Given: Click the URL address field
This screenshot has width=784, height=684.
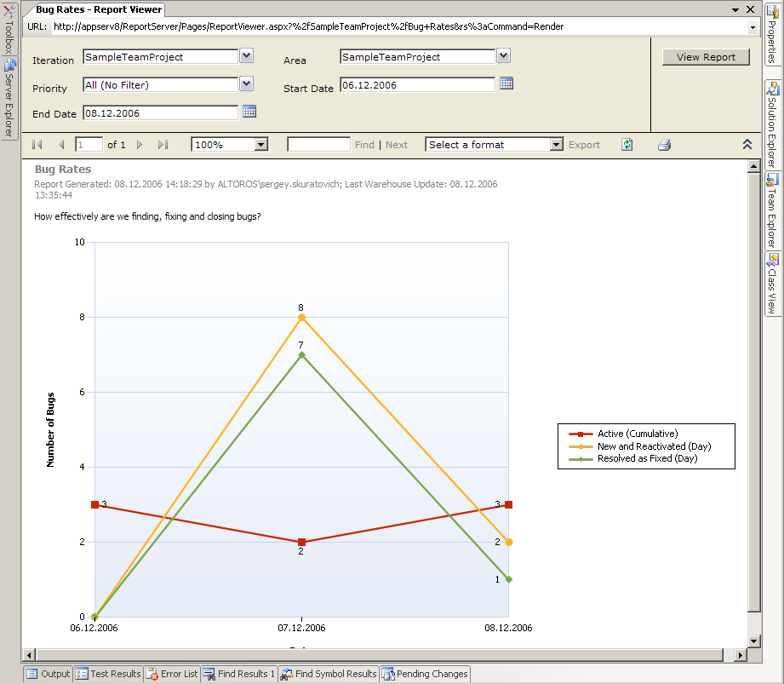Looking at the screenshot, I should [399, 27].
